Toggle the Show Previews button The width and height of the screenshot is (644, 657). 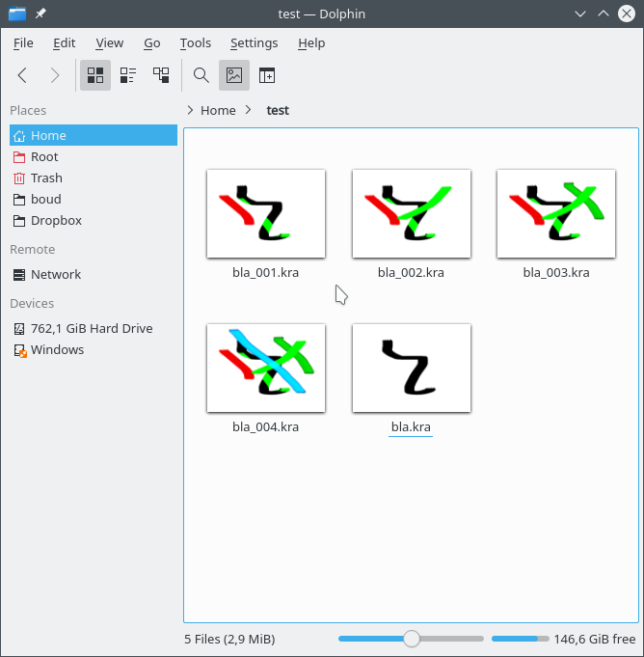point(233,75)
